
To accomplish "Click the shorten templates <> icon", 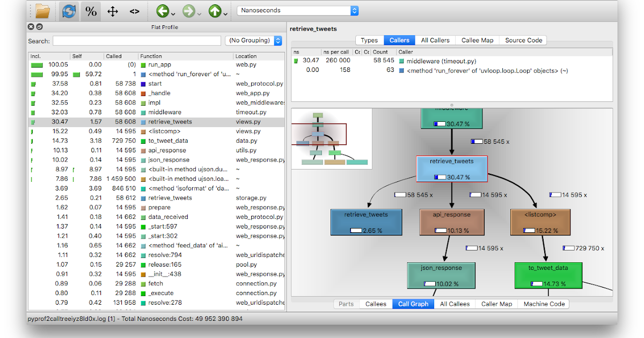I will click(135, 11).
